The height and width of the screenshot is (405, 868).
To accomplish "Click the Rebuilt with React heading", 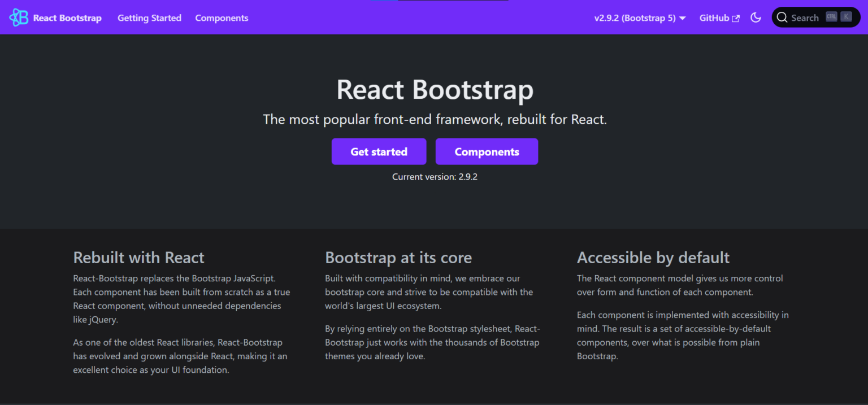I will click(138, 258).
